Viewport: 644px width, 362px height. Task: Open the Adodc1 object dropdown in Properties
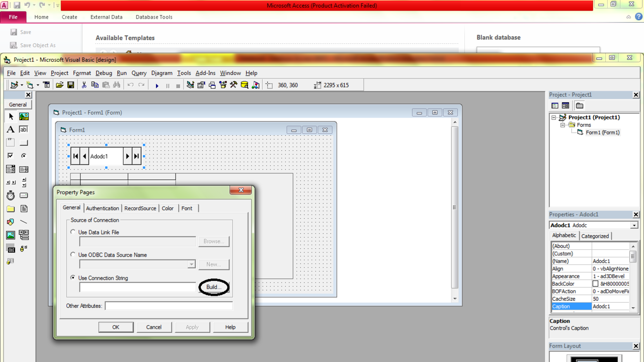coord(634,225)
